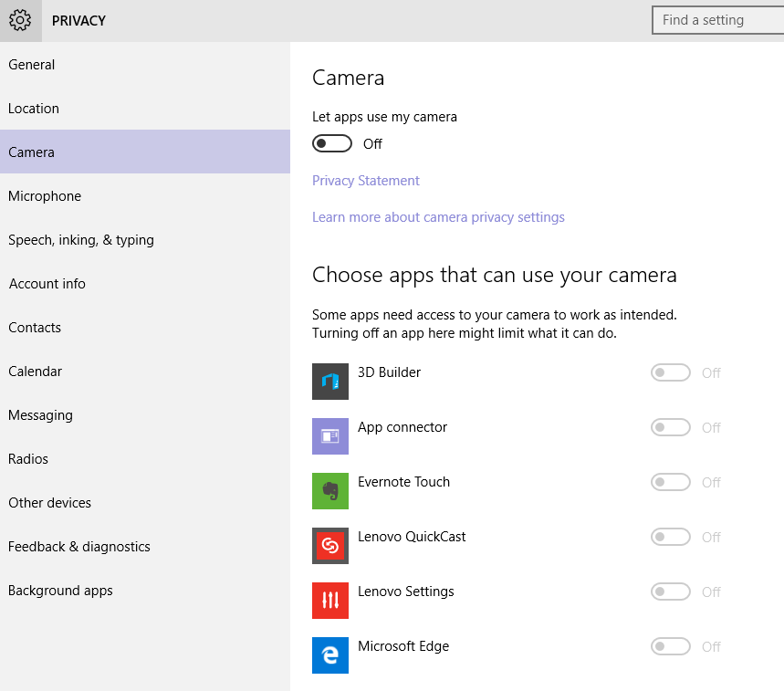The height and width of the screenshot is (691, 784).
Task: Toggle camera access for App connector
Action: [671, 427]
